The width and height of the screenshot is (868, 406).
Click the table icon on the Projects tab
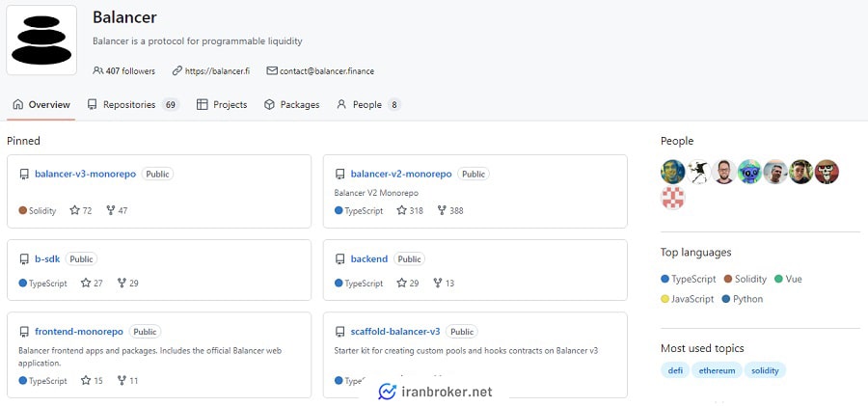click(x=203, y=105)
